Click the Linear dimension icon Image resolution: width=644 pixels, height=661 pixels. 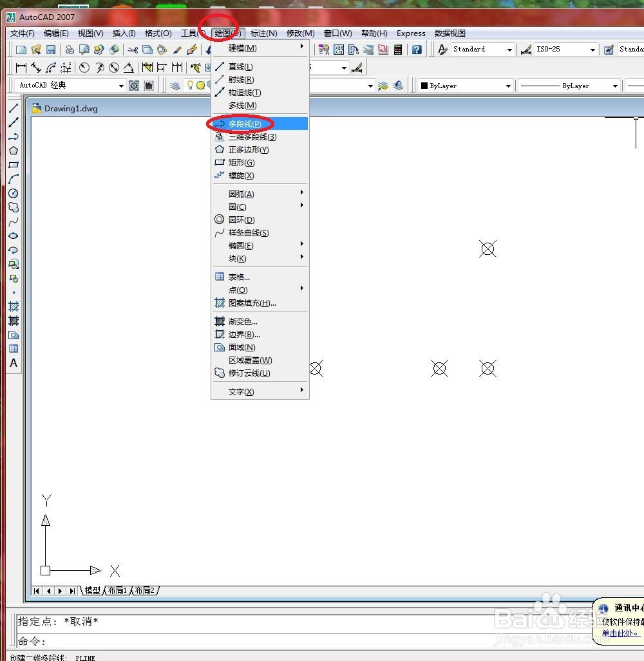pyautogui.click(x=21, y=68)
